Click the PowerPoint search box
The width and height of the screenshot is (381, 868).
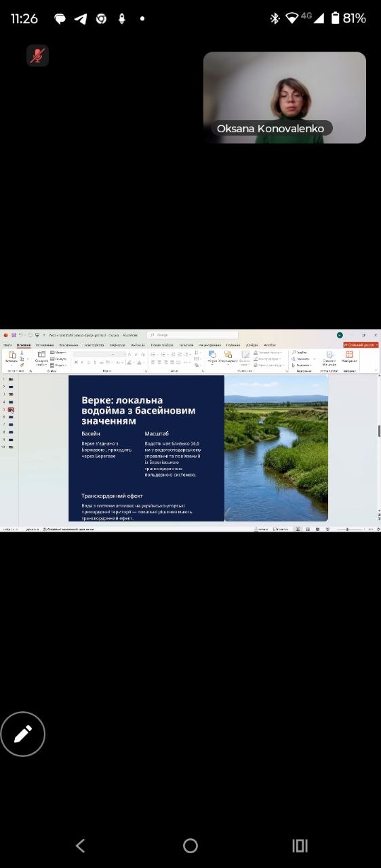[193, 335]
